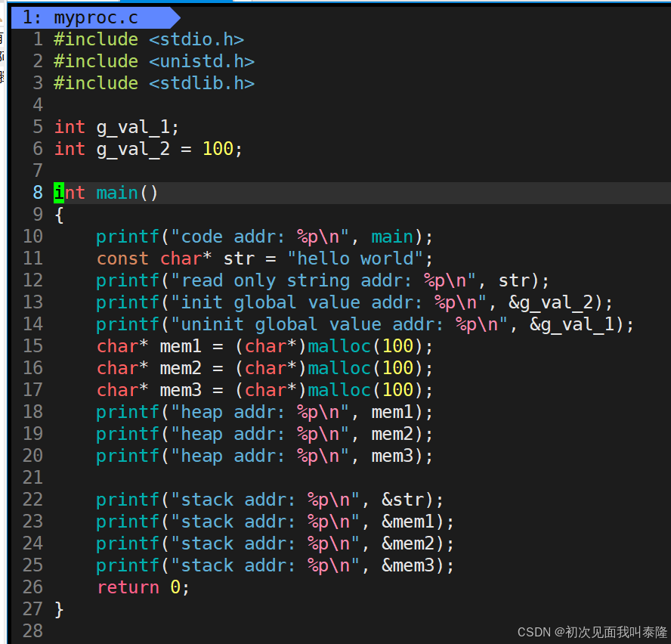Click the stack addr printf with &mem3

(x=275, y=565)
